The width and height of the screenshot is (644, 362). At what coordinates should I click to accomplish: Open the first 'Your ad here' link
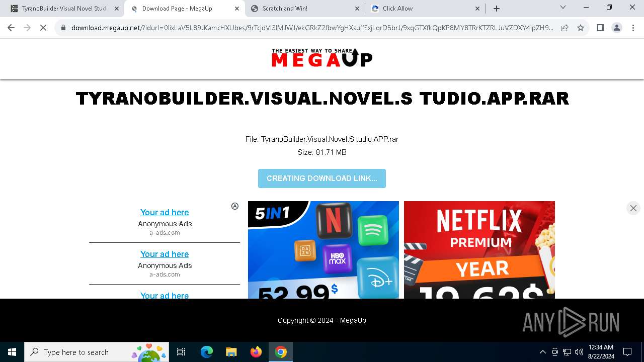pos(165,212)
